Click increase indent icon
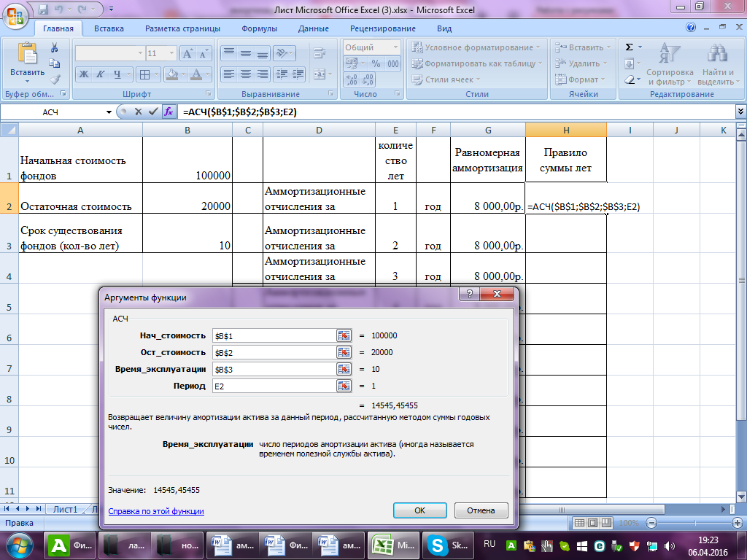The height and width of the screenshot is (560, 747). point(298,74)
